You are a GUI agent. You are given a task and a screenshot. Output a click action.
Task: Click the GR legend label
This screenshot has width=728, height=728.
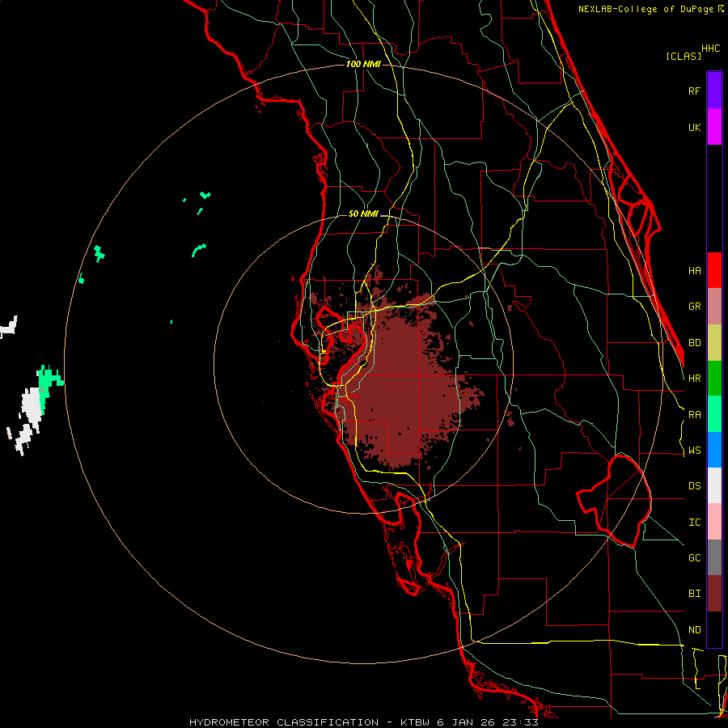694,307
